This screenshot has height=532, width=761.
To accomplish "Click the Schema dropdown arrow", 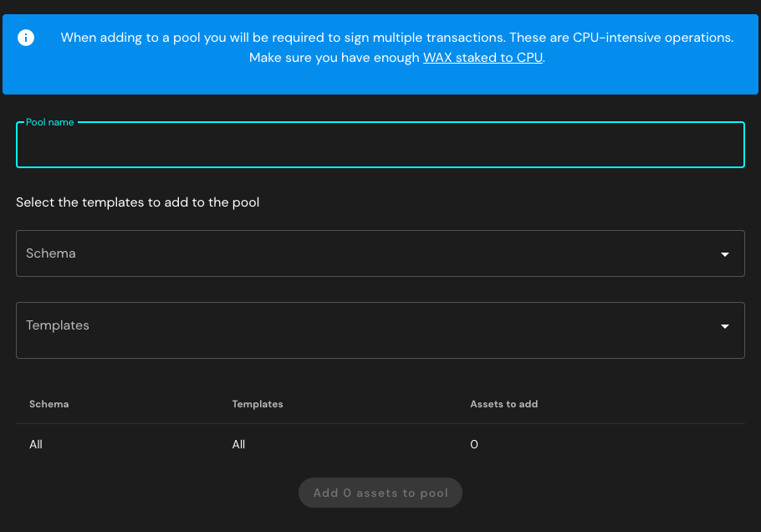I will click(x=724, y=254).
